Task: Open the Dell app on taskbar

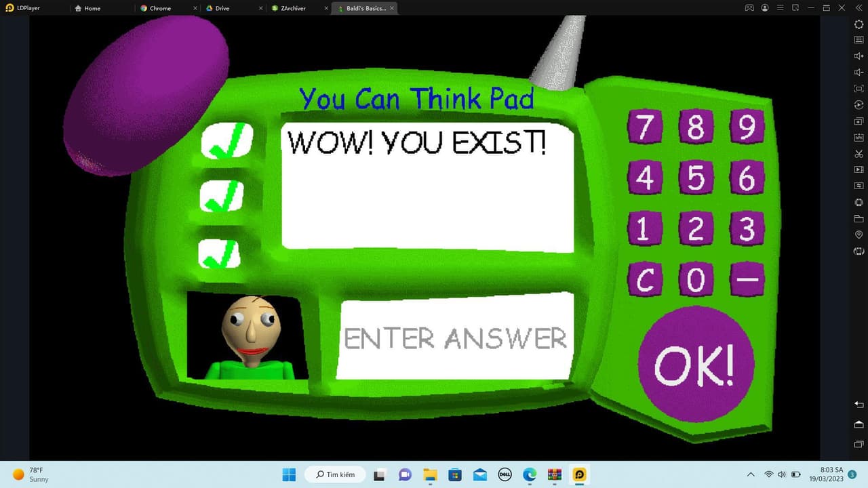Action: tap(505, 474)
